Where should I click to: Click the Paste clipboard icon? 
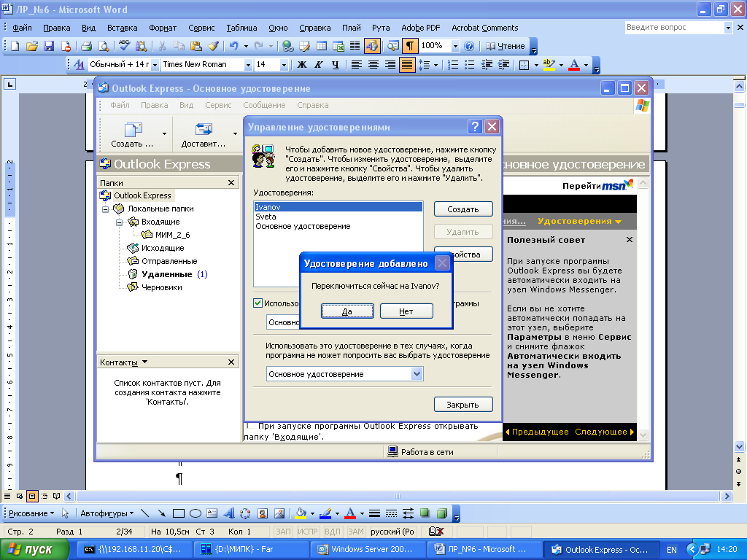coord(196,46)
